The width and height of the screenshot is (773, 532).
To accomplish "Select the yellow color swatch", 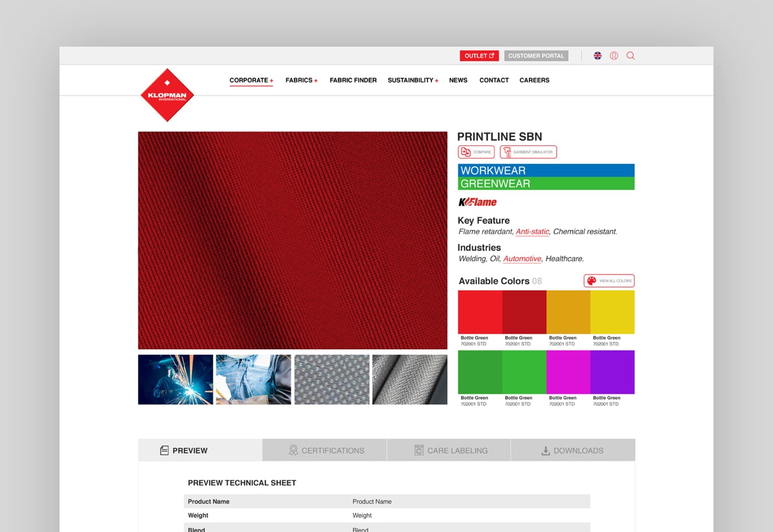I will (x=612, y=312).
